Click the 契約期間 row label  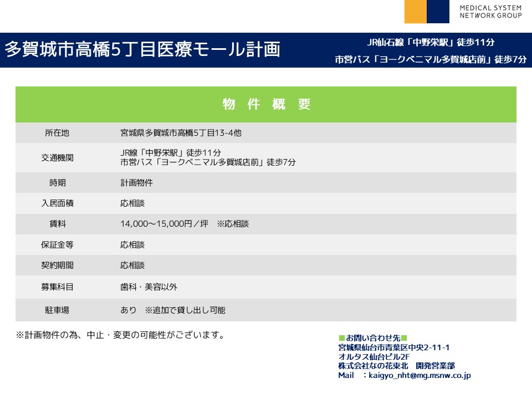(x=57, y=265)
